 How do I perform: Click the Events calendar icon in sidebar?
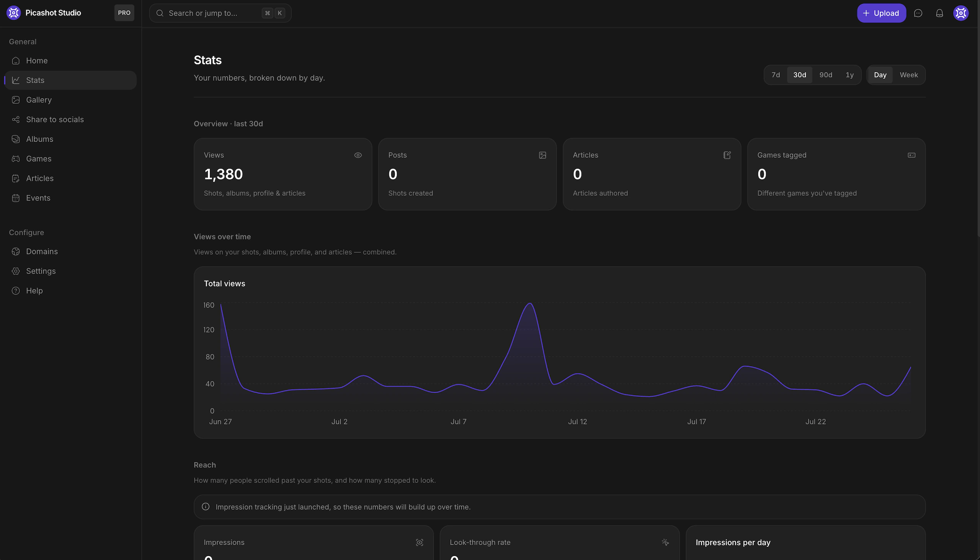(16, 198)
